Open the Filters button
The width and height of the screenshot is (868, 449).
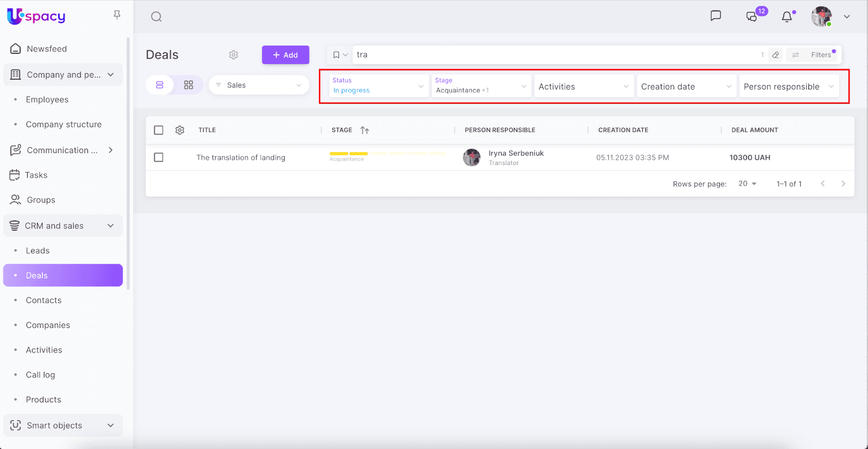tap(814, 55)
